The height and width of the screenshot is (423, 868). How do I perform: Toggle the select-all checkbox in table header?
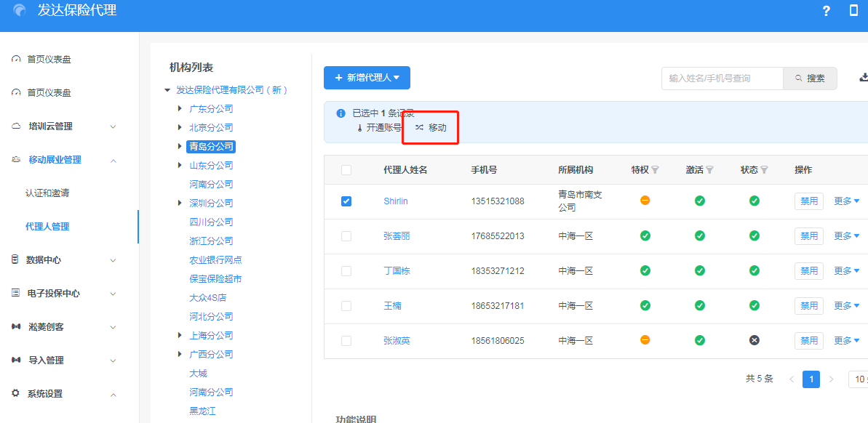(346, 170)
